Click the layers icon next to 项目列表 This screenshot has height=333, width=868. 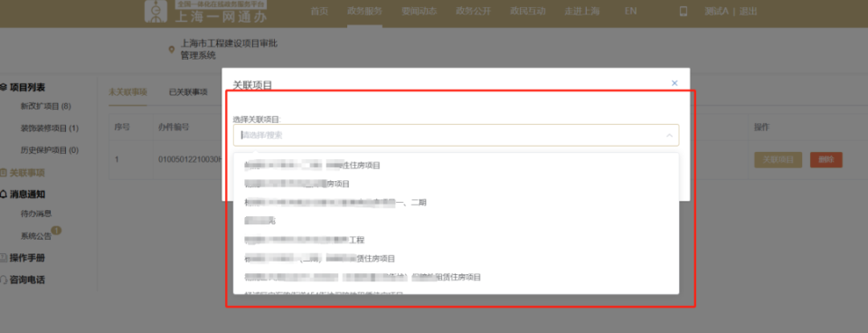tap(4, 87)
